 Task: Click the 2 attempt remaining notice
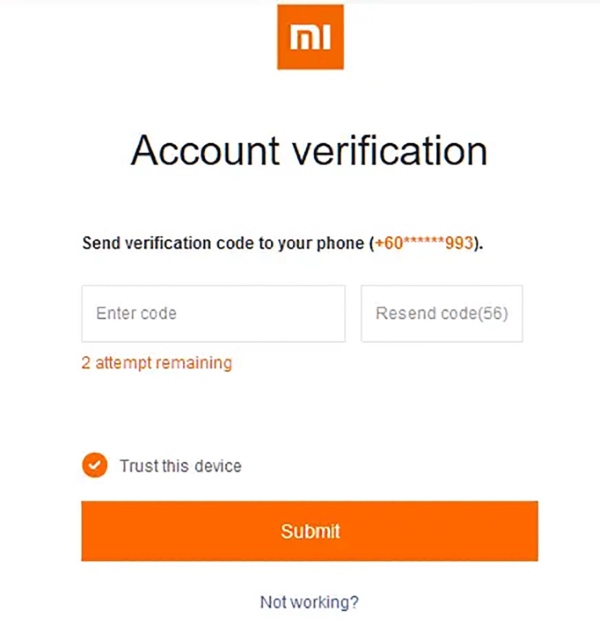pyautogui.click(x=156, y=363)
